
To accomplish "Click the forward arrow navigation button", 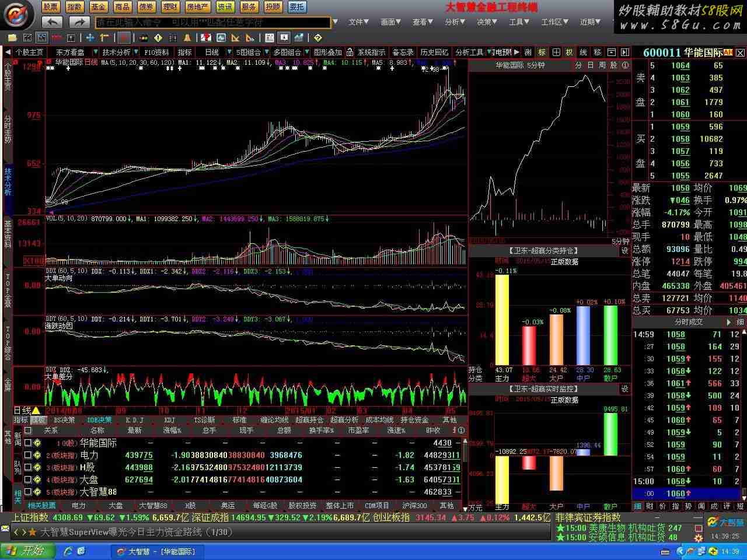I will click(79, 22).
